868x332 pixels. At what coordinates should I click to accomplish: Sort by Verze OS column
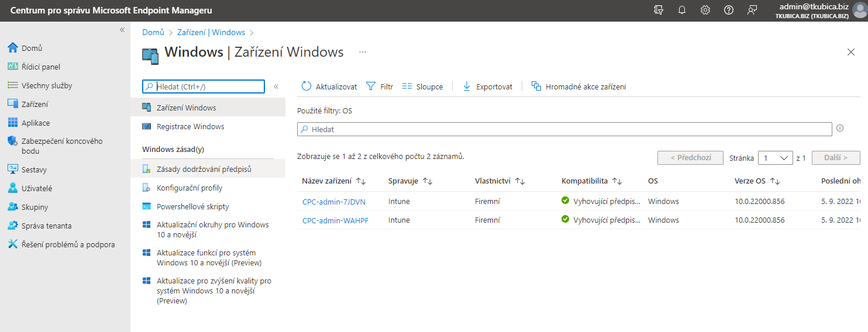757,181
